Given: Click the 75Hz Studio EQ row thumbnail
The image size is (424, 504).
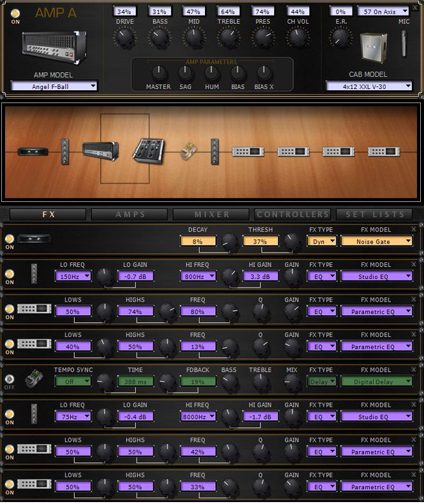Looking at the screenshot, I should [34, 414].
